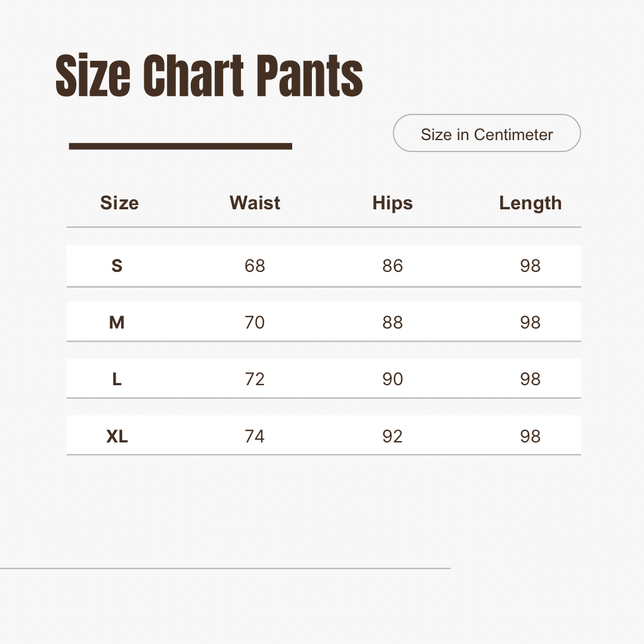The width and height of the screenshot is (644, 644).
Task: Click hips value 86 in S row
Action: click(392, 266)
